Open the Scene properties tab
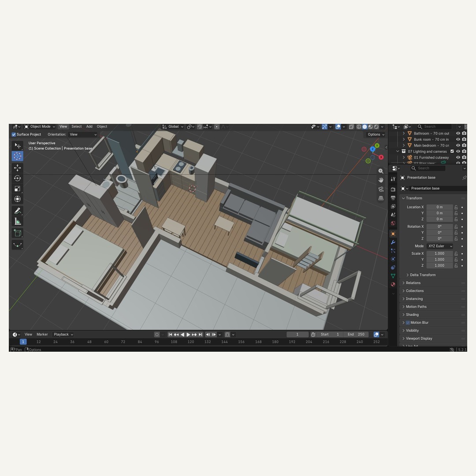 point(393,215)
